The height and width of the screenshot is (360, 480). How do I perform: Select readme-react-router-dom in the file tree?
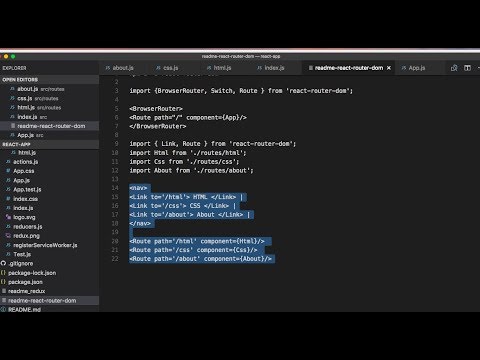[x=49, y=301]
